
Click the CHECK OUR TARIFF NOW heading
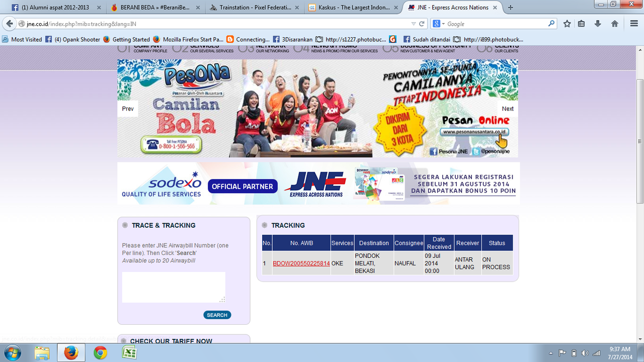(171, 341)
